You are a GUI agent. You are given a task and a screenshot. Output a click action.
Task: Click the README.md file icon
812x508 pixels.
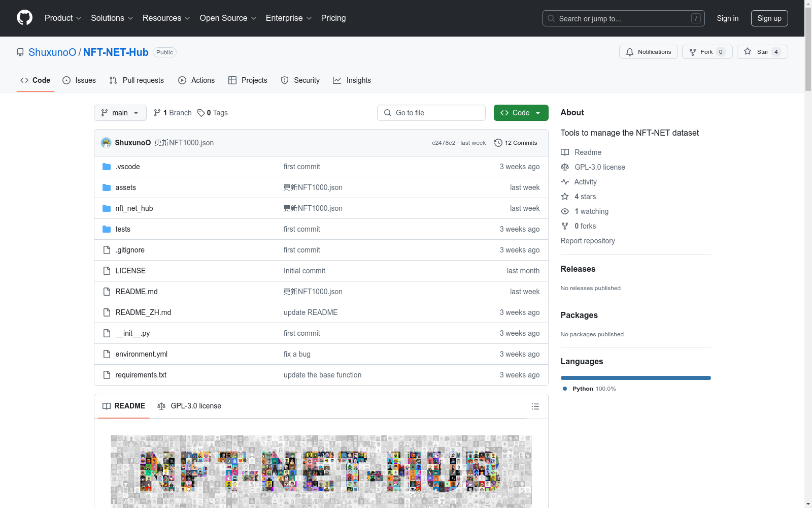[x=107, y=292]
